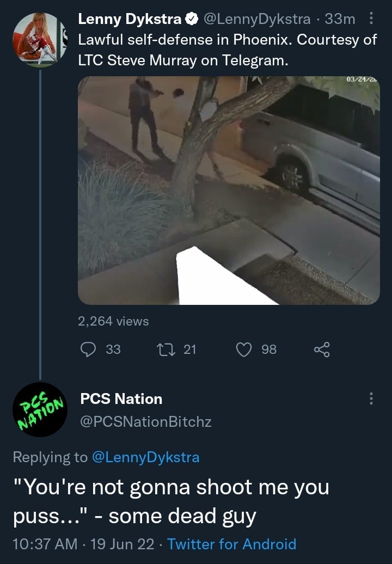Open three-dot menu on Lenny Dykstra tweet
This screenshot has height=564, width=392.
[x=371, y=18]
